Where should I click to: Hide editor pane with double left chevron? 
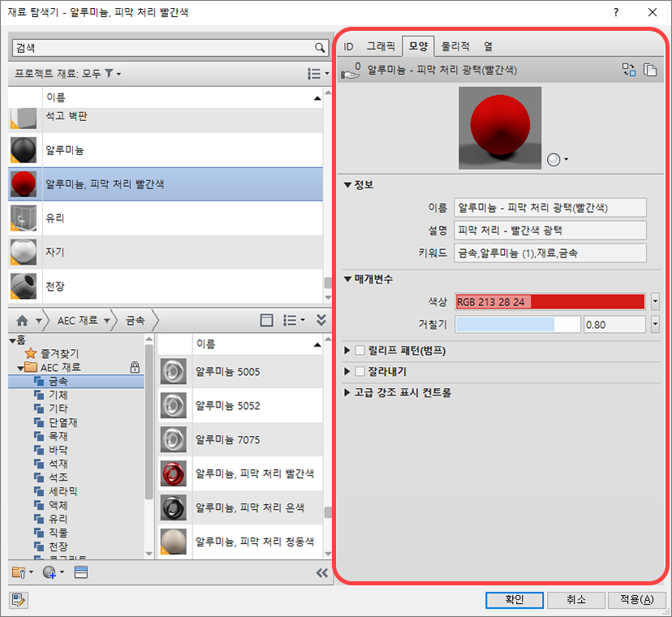click(x=321, y=573)
